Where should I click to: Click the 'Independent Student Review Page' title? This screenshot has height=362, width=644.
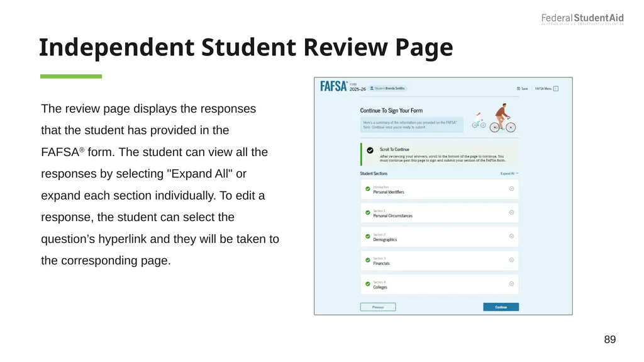pyautogui.click(x=246, y=47)
